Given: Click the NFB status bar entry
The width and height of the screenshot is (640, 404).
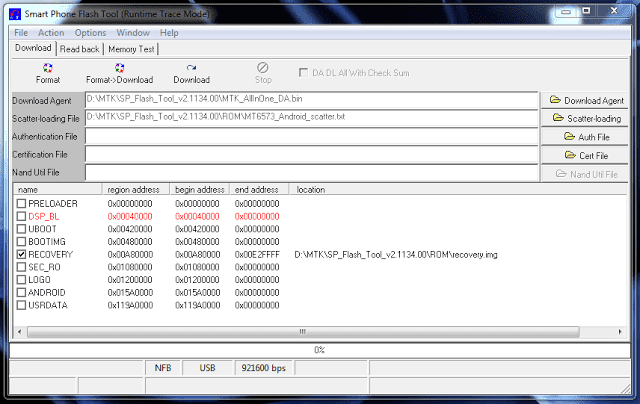Looking at the screenshot, I should click(x=163, y=368).
